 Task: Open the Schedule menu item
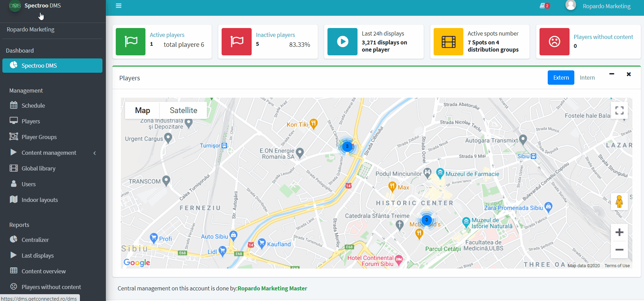(53, 106)
